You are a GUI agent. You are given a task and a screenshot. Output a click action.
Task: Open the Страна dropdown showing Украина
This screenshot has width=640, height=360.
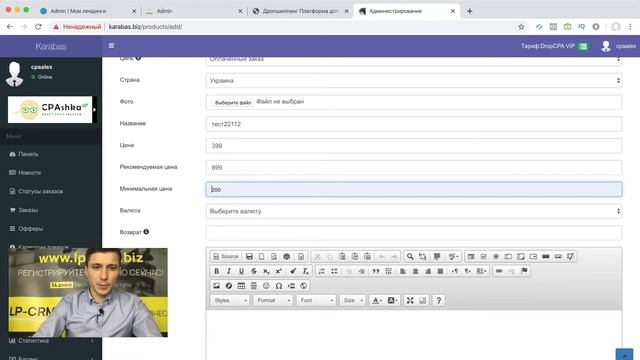coord(414,80)
